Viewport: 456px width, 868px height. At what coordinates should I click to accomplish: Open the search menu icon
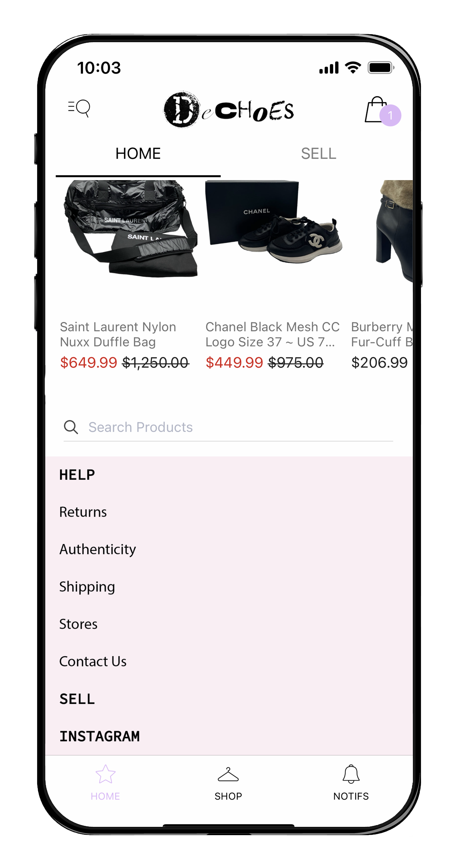click(x=79, y=108)
